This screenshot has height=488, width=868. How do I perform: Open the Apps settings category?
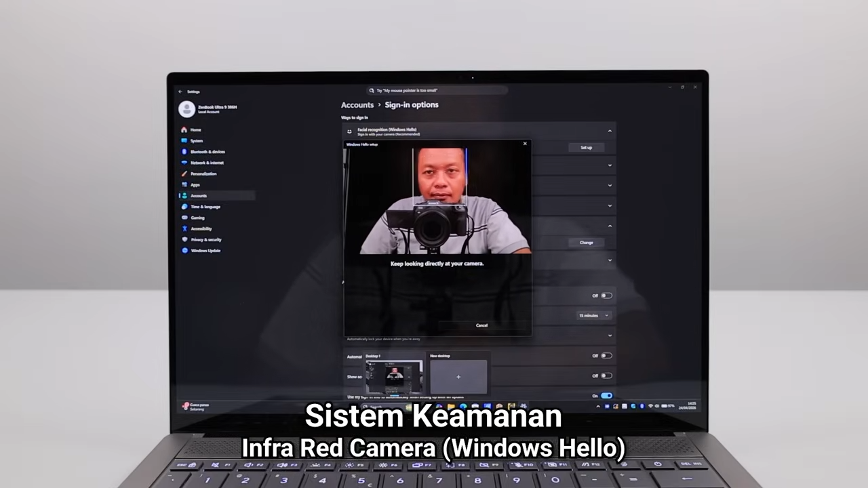191,184
